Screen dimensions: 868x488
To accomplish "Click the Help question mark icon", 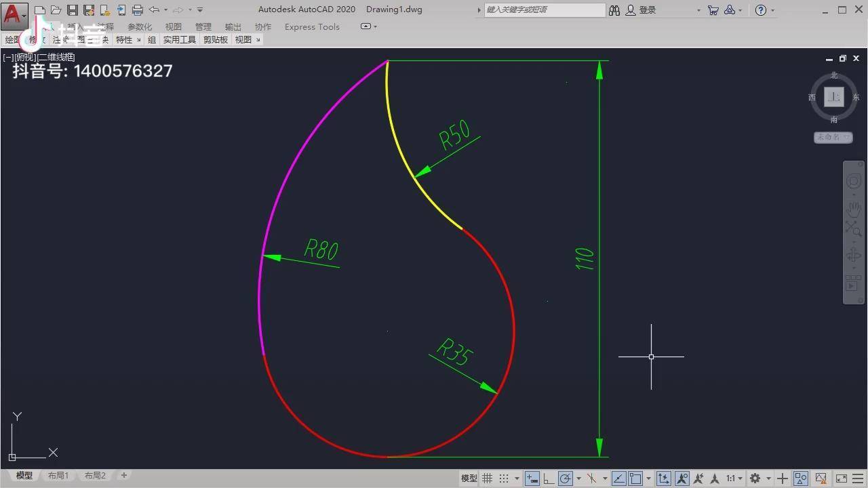I will click(x=761, y=10).
